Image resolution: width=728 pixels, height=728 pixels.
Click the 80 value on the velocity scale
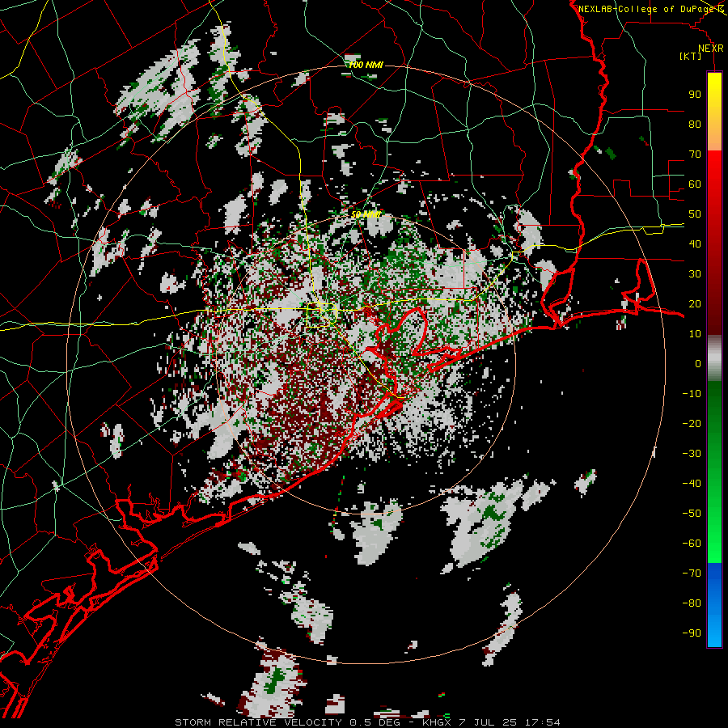tap(695, 125)
